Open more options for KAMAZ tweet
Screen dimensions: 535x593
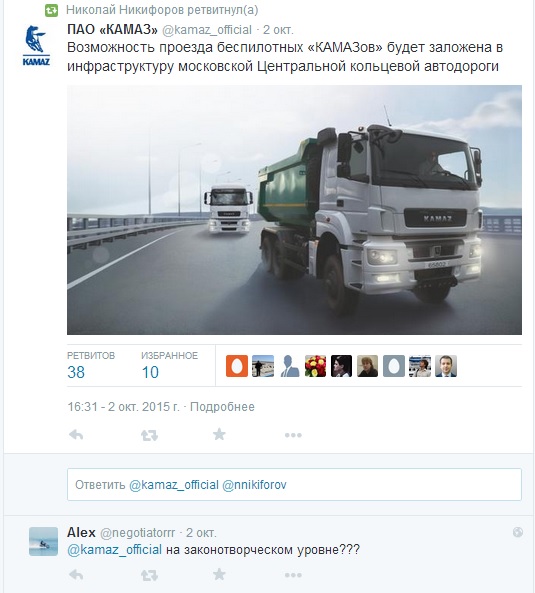click(x=293, y=435)
